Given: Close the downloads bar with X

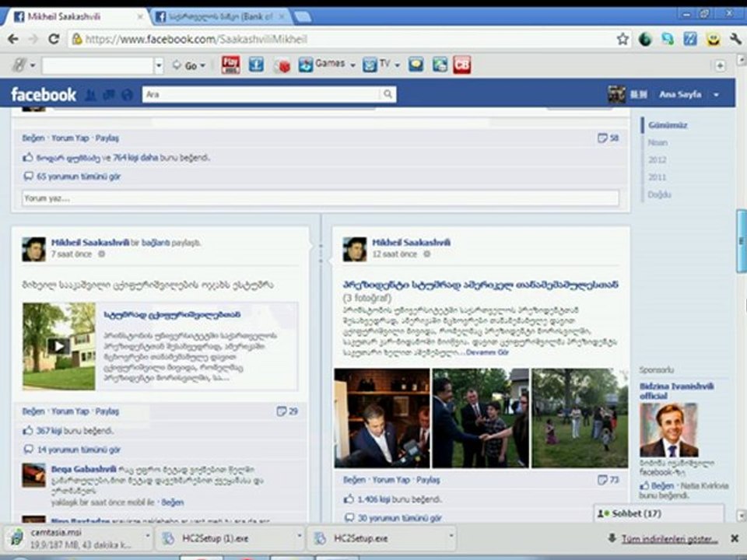Looking at the screenshot, I should [x=735, y=538].
